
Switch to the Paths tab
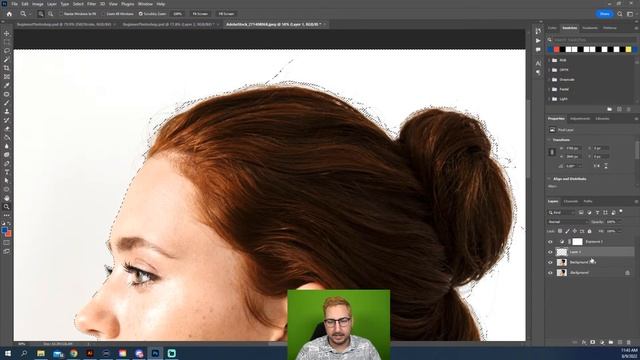click(x=588, y=201)
